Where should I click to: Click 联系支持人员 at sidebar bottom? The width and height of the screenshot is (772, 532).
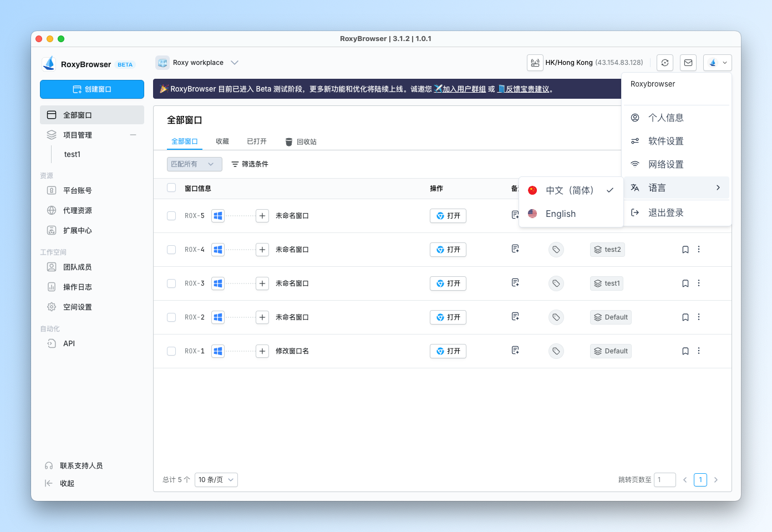click(x=74, y=465)
